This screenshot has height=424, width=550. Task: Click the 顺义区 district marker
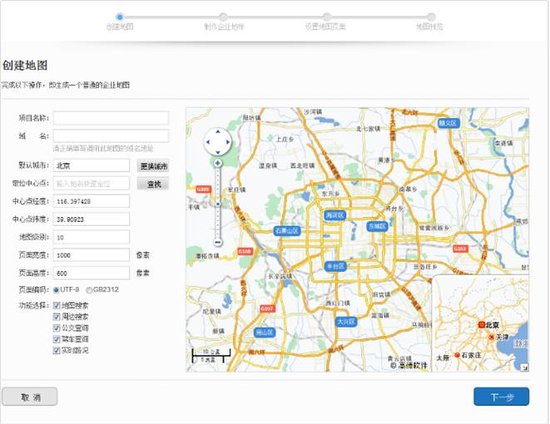(449, 123)
